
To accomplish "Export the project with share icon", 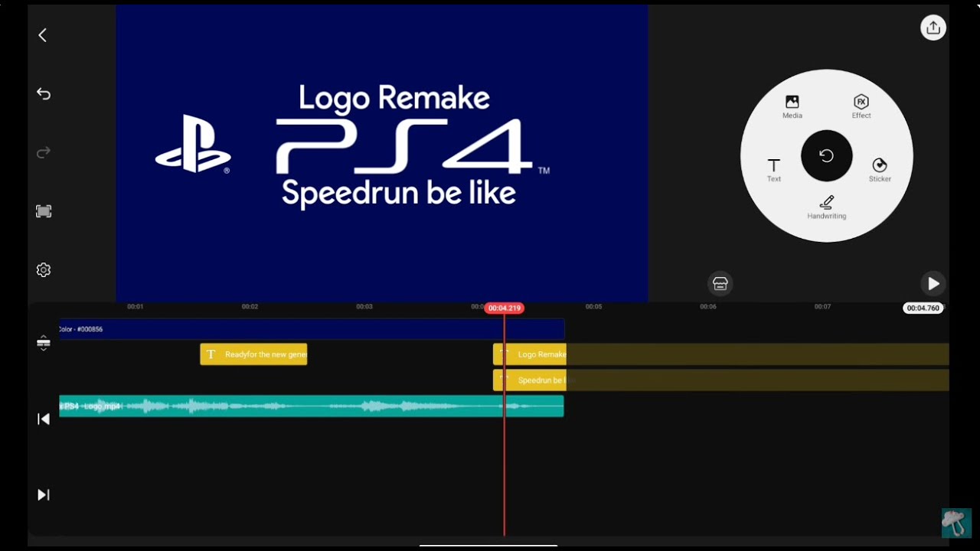I will point(933,28).
